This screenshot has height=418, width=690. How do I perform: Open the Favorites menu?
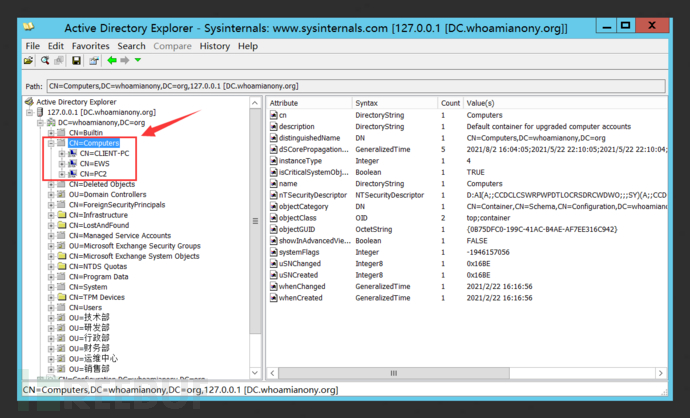tap(90, 46)
